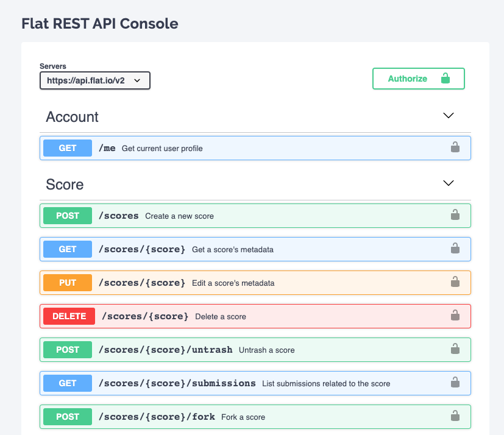This screenshot has height=435, width=504.
Task: Collapse the Score section chevron
Action: point(449,183)
